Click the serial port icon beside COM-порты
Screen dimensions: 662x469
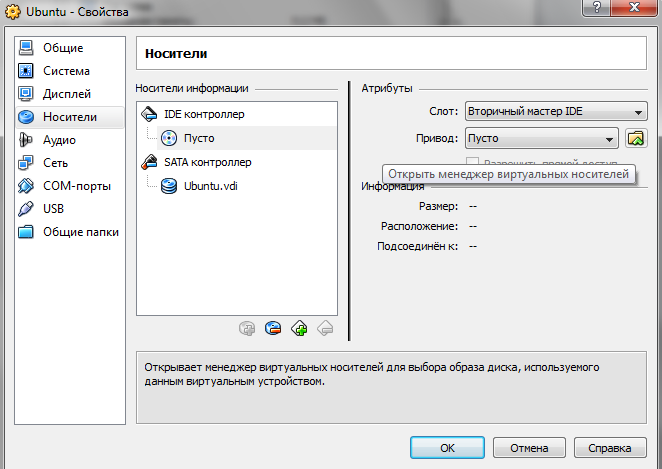pyautogui.click(x=26, y=186)
